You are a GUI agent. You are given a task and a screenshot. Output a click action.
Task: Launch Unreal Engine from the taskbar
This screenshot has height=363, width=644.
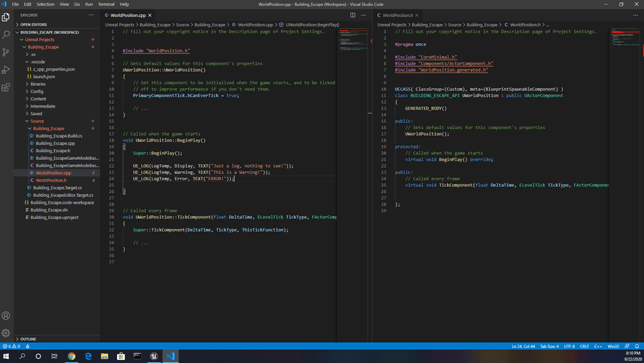[x=155, y=356]
